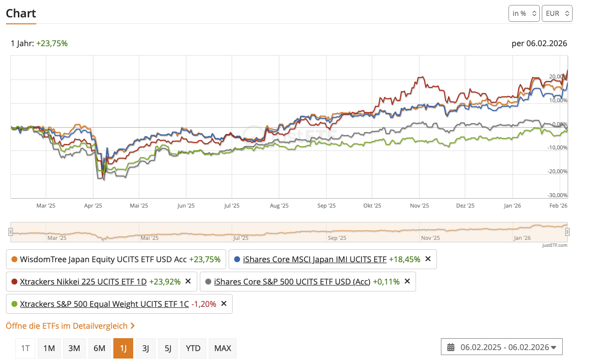Open the 'in %' display dropdown

pyautogui.click(x=524, y=13)
